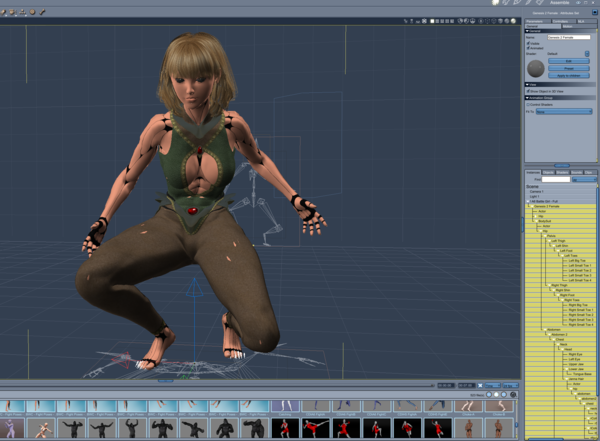Select the Left Shin tree row
Image resolution: width=600 pixels, height=441 pixels.
pyautogui.click(x=561, y=246)
